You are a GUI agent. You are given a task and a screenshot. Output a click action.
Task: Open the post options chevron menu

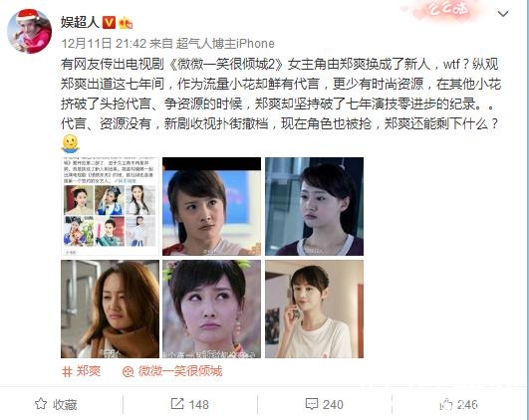click(503, 14)
